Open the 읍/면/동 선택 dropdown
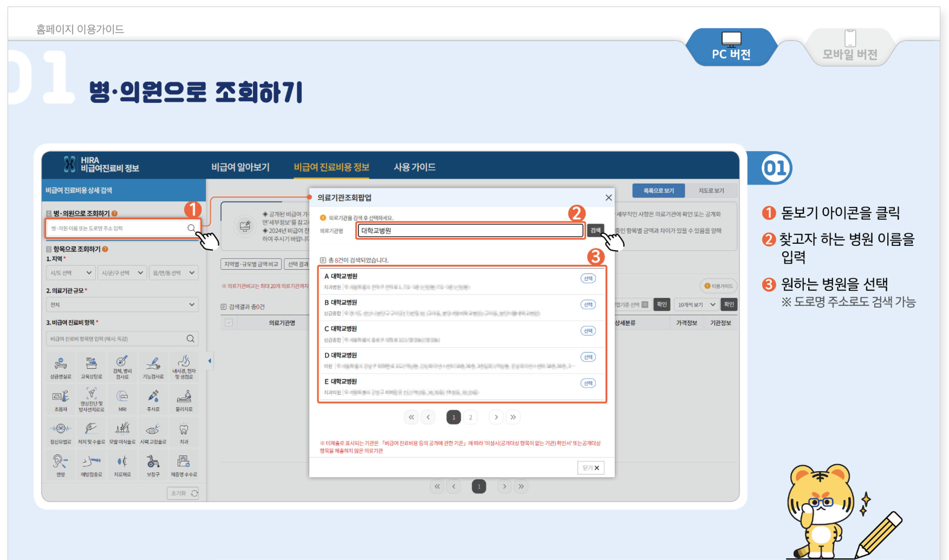 point(173,273)
